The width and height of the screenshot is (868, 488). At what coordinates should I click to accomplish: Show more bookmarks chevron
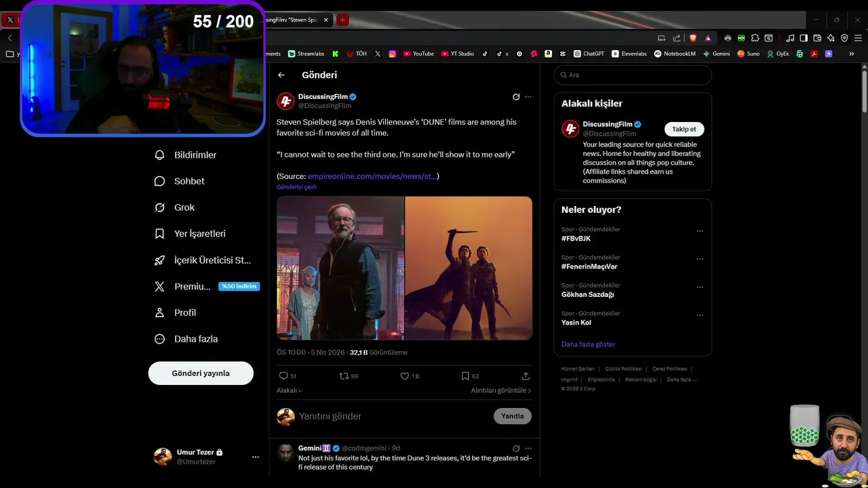pyautogui.click(x=852, y=54)
